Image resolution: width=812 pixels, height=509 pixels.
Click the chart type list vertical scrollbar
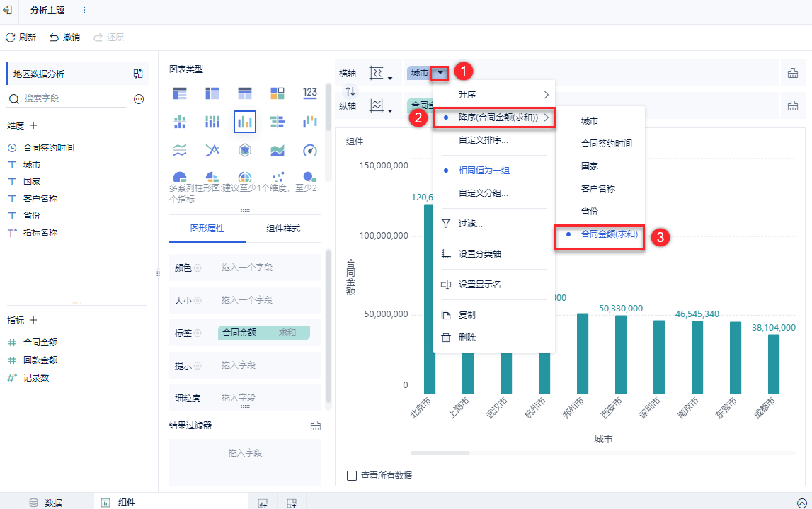[x=328, y=108]
